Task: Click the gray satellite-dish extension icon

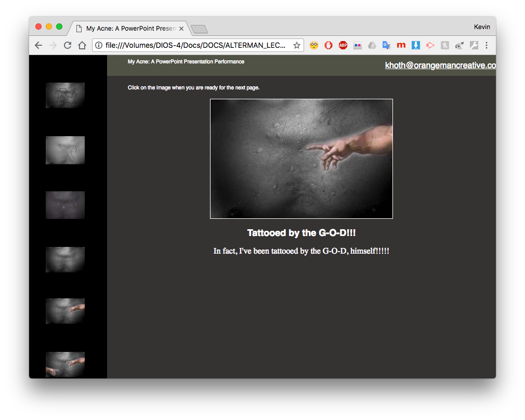Action: point(460,45)
